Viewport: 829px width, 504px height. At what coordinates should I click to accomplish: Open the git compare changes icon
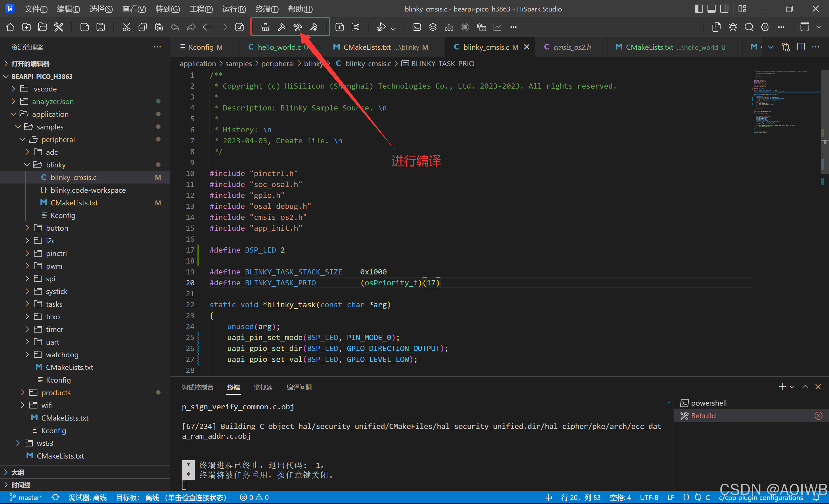tap(786, 47)
